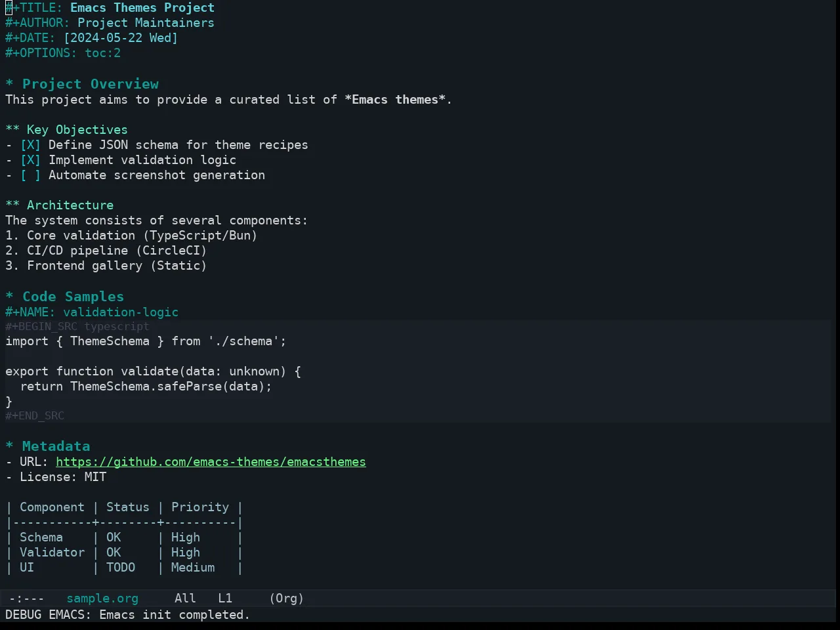Click the 'Component' table header cell
Screen dimensions: 840x630
52,507
